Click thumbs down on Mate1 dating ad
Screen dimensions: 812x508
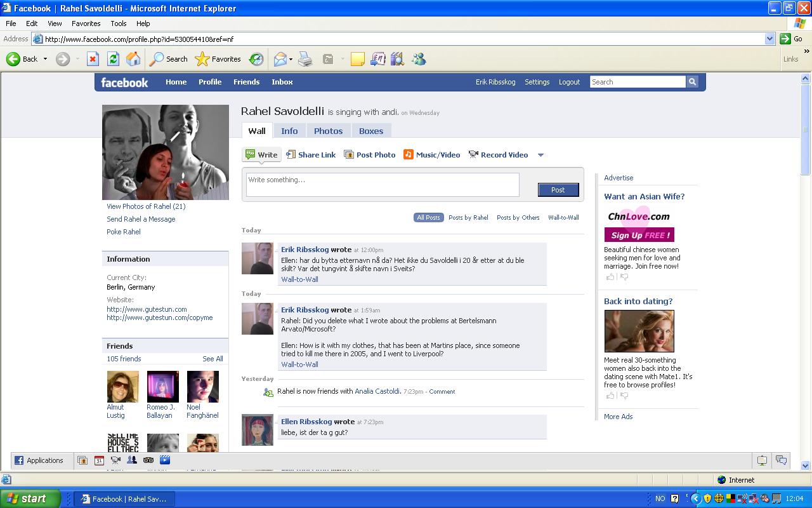tap(624, 396)
